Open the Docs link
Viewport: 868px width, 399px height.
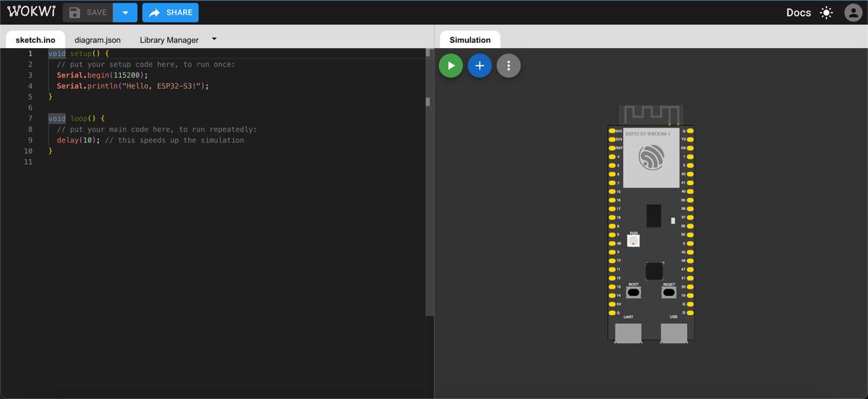pyautogui.click(x=798, y=13)
